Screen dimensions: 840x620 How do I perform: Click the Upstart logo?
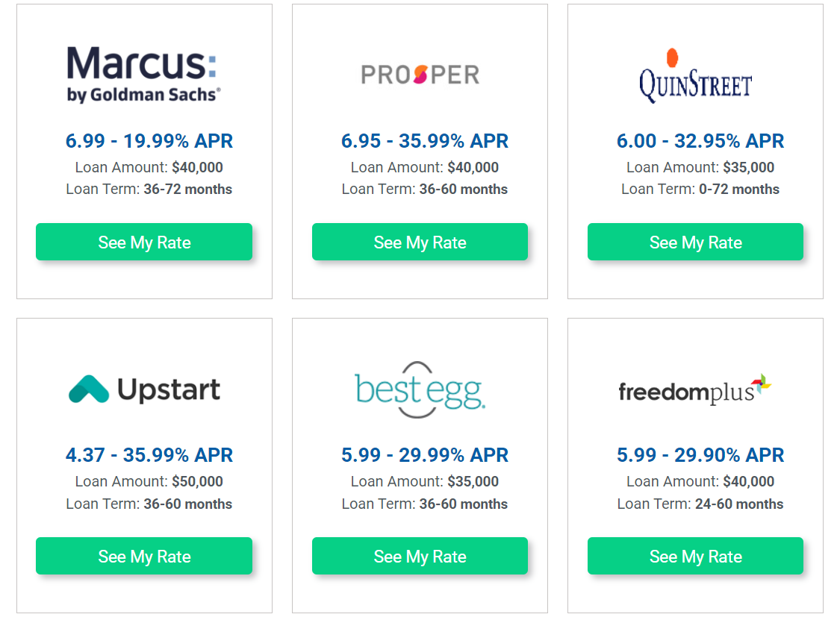[144, 389]
